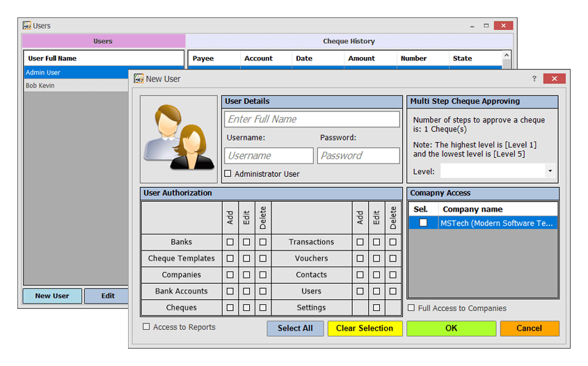Viewport: 588px width, 366px height.
Task: Click New User button in Users window
Action: click(x=52, y=296)
